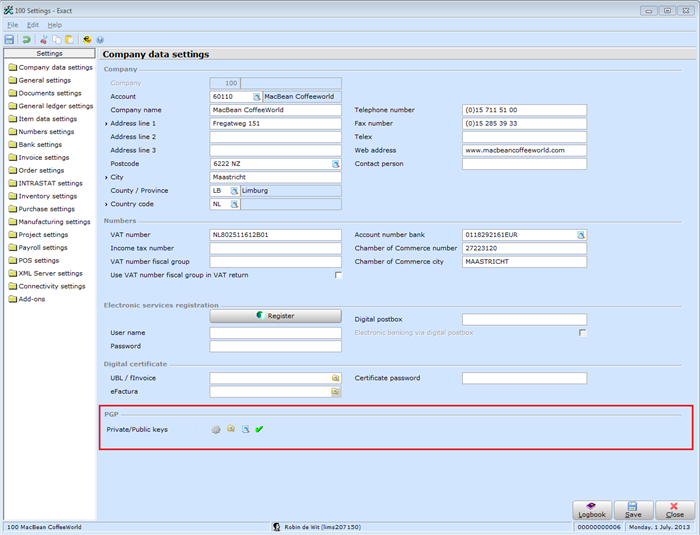700x535 pixels.
Task: Click the PGP keys view magnifier icon
Action: tap(246, 429)
